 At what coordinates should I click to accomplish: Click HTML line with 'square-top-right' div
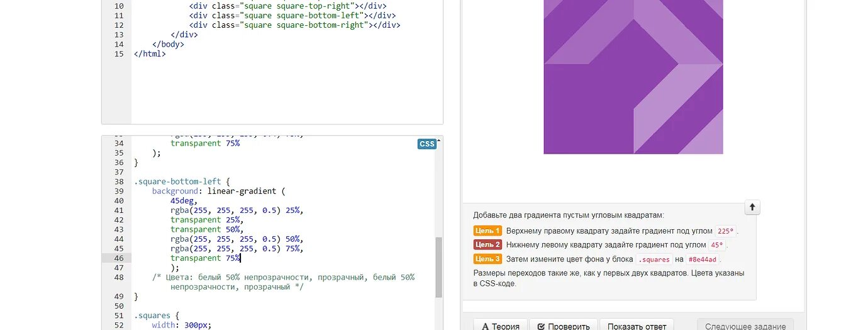(287, 6)
